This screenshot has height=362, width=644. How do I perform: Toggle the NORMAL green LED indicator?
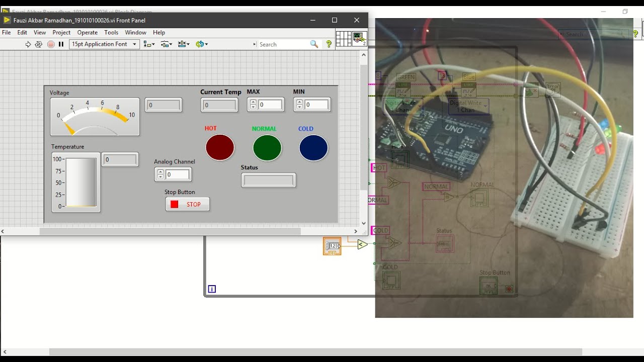point(267,148)
